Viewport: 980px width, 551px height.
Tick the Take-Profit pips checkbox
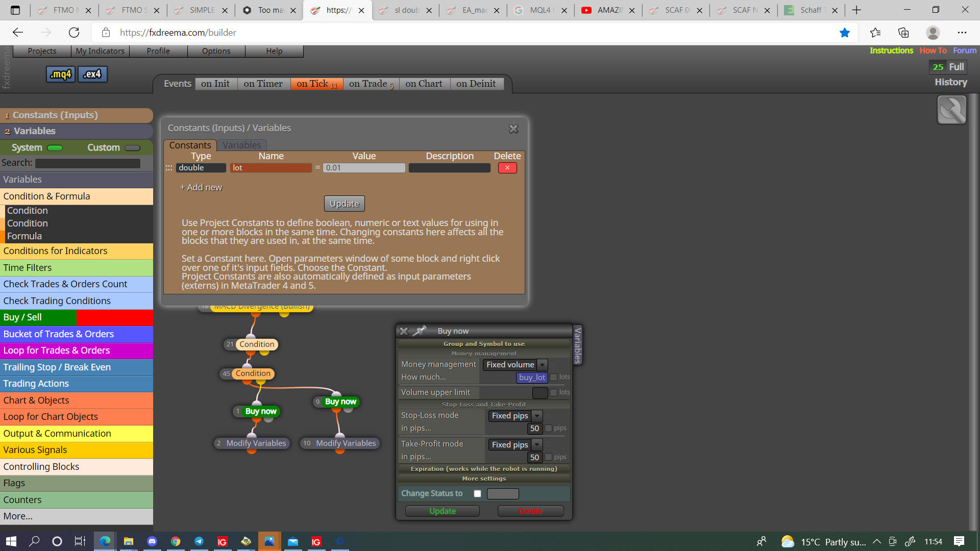pos(548,457)
